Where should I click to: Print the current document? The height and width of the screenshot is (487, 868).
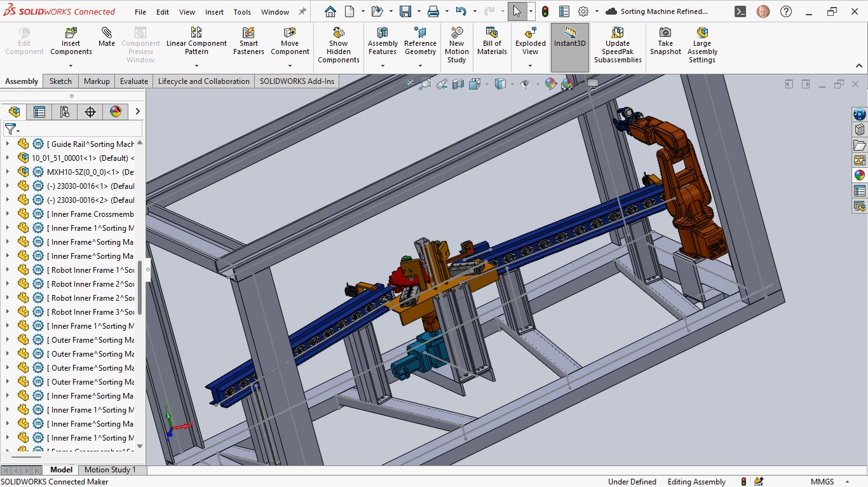click(x=433, y=11)
